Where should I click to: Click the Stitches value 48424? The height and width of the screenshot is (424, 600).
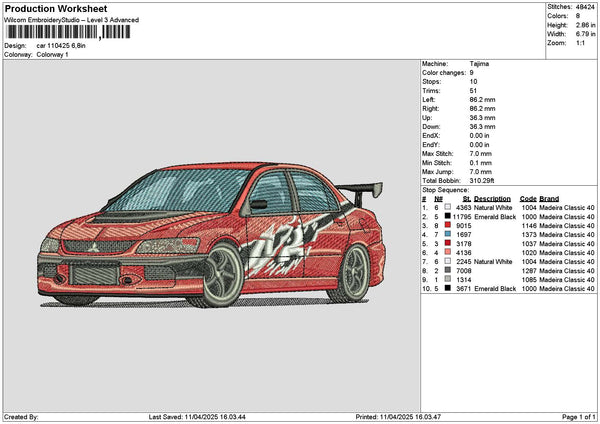point(585,7)
